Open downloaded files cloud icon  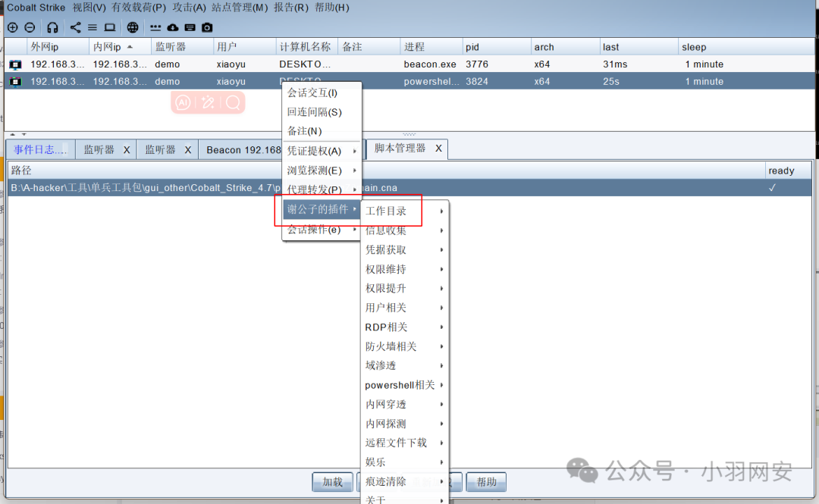pos(172,28)
